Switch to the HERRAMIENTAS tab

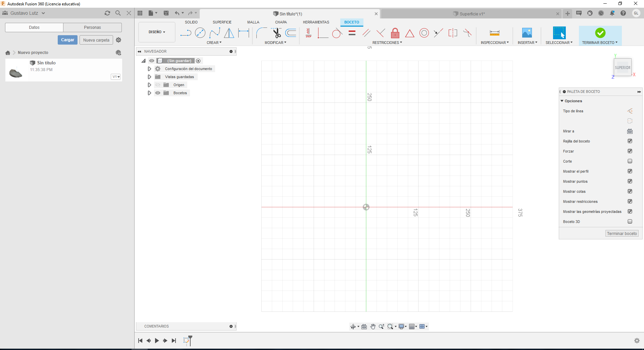pos(316,22)
